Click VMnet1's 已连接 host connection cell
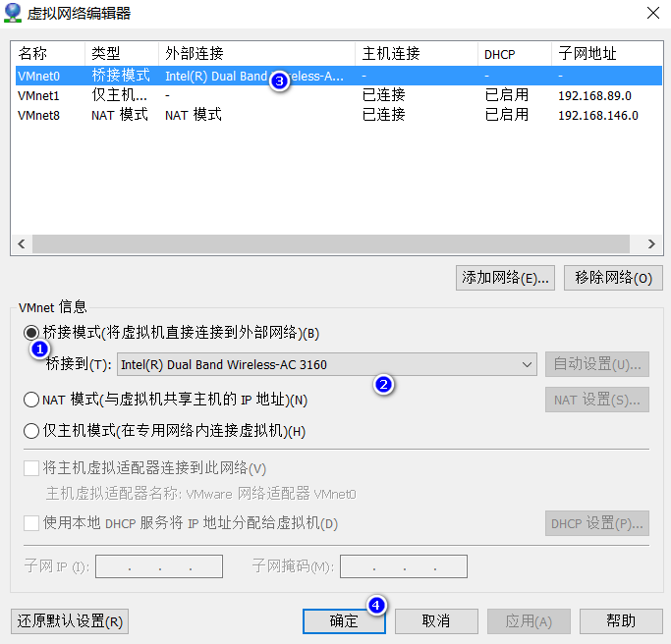671x644 pixels. tap(383, 95)
